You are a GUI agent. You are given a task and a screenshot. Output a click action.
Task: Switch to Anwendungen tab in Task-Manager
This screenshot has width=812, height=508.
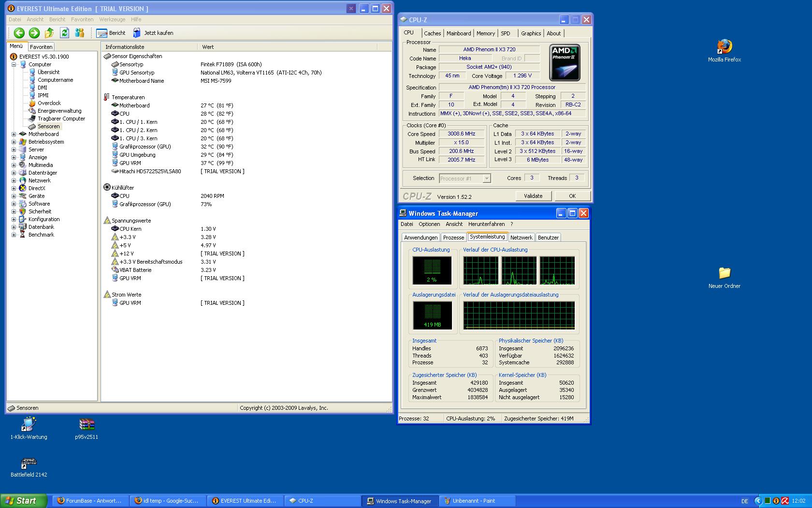pos(420,238)
